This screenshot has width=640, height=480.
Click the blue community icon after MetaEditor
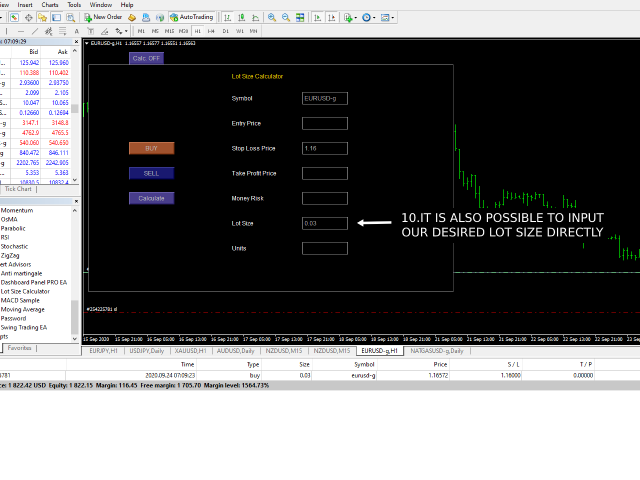pos(146,17)
